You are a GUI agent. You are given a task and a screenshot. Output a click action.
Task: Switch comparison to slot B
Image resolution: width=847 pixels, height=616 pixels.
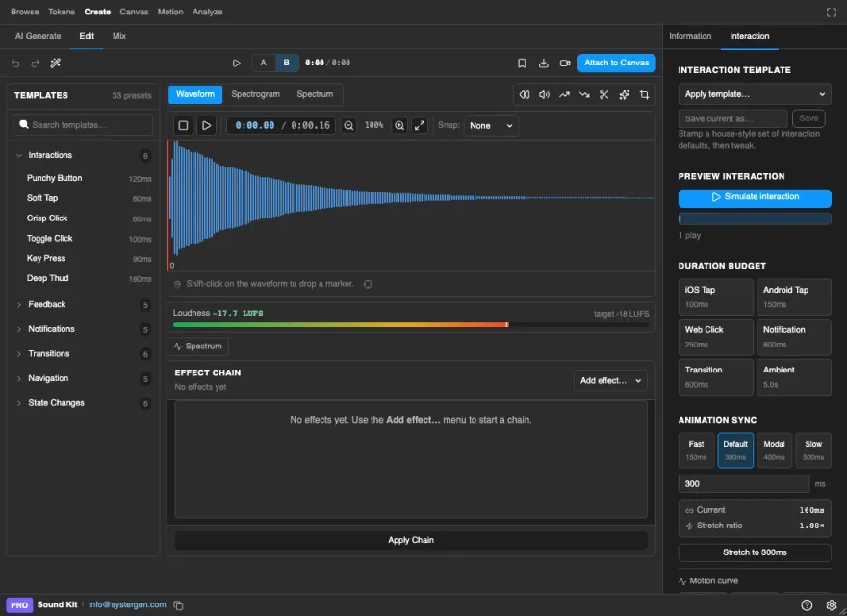coord(286,63)
